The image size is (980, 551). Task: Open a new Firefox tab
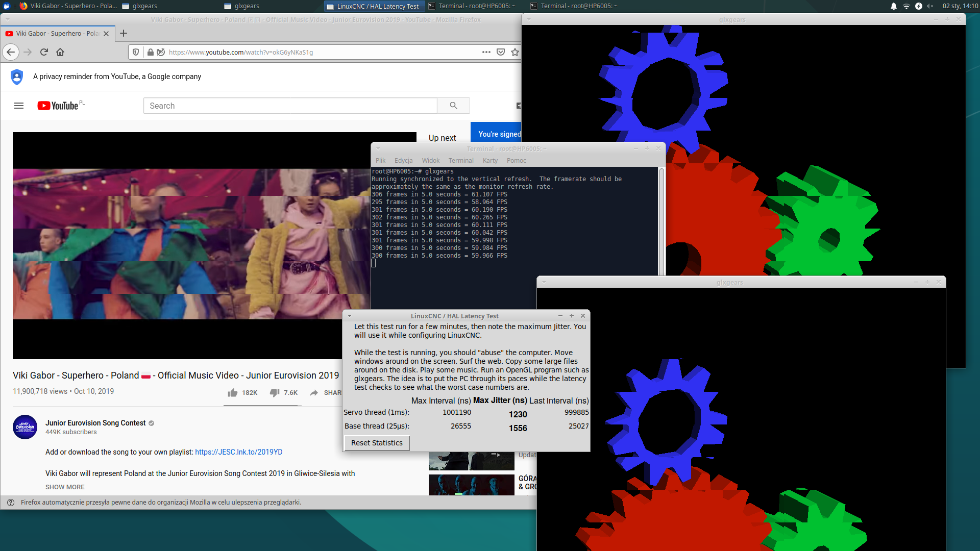click(124, 34)
